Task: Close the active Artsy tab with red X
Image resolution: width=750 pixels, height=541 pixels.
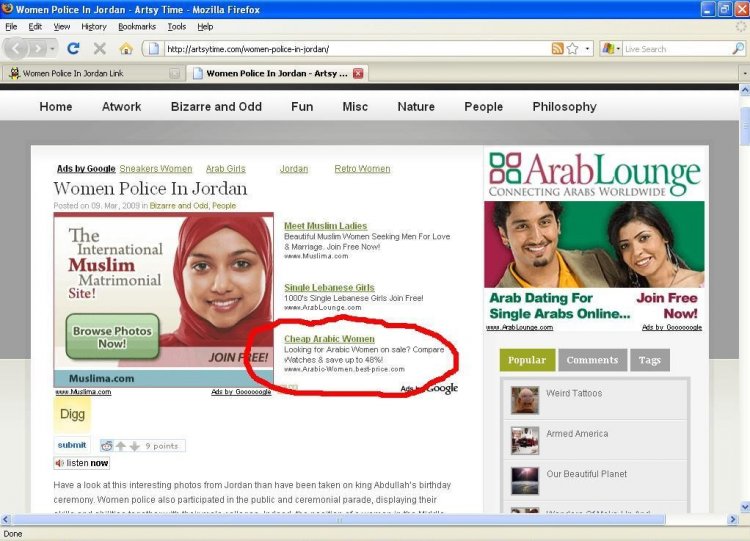Action: click(x=358, y=73)
